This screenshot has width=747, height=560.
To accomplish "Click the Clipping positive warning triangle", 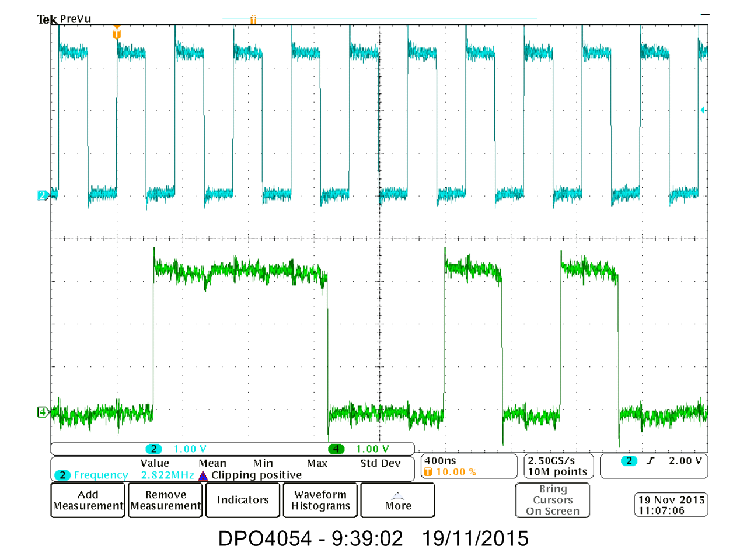I will pyautogui.click(x=202, y=475).
